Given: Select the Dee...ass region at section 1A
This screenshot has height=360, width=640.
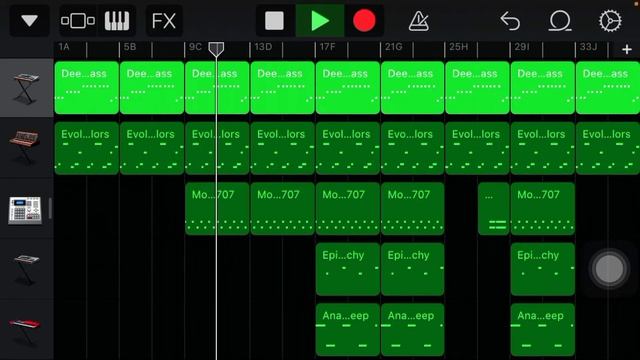Looking at the screenshot, I should pos(87,87).
